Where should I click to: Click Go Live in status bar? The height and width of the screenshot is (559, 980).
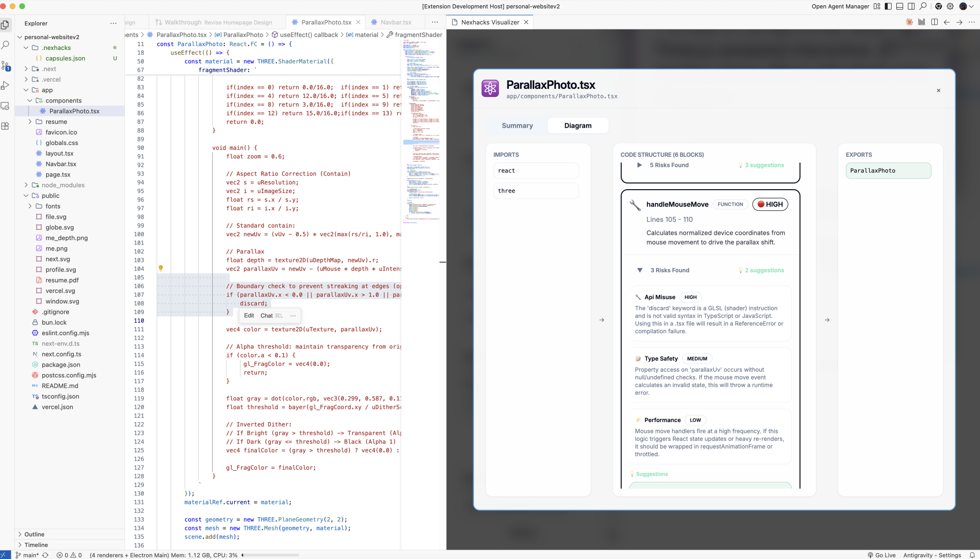(x=882, y=555)
